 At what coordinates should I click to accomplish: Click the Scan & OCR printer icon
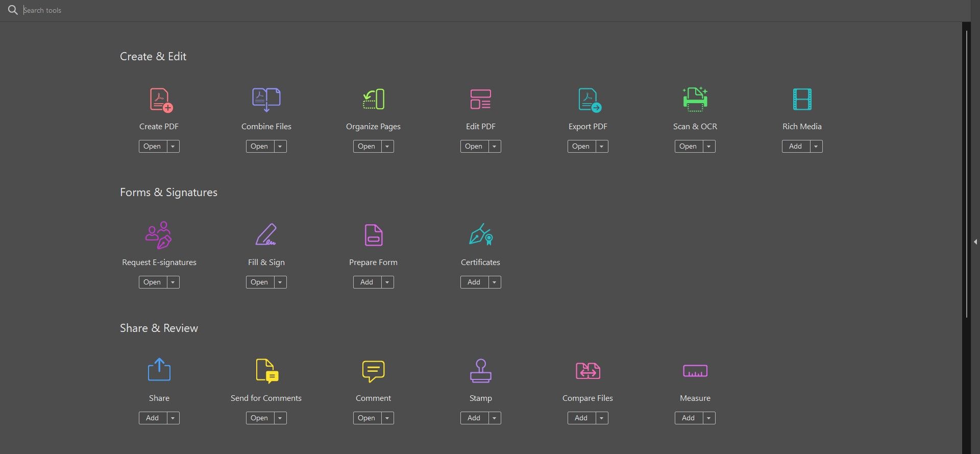coord(695,99)
